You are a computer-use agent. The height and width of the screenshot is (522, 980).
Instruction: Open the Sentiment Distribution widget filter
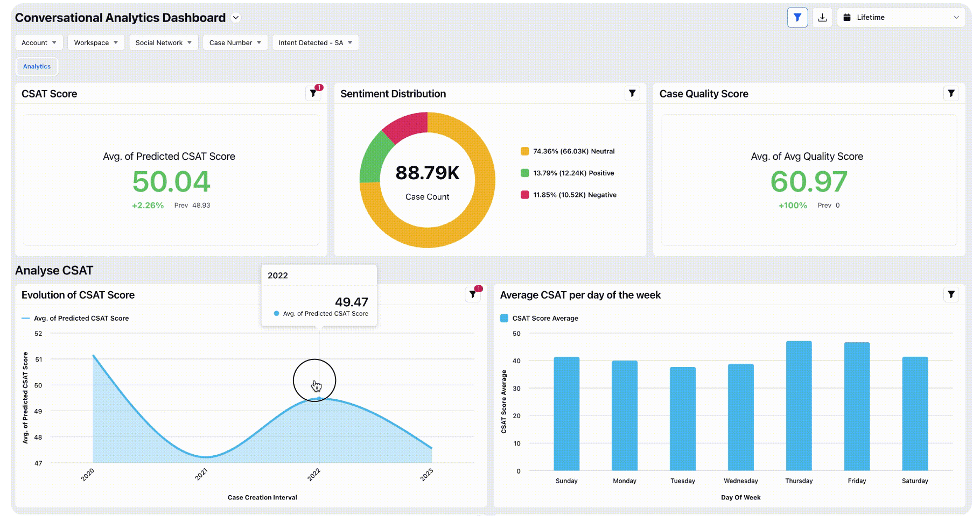pyautogui.click(x=632, y=94)
